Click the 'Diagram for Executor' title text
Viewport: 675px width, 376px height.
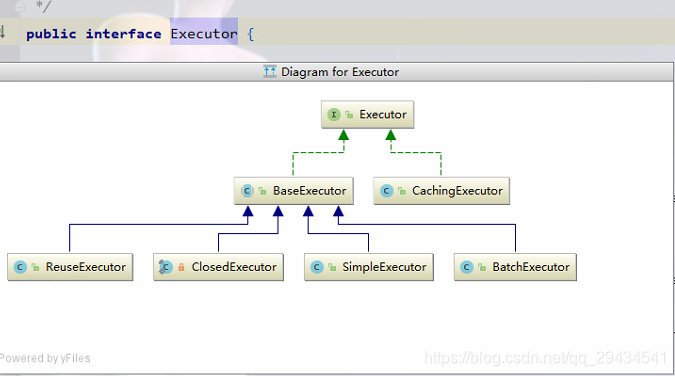tap(340, 72)
